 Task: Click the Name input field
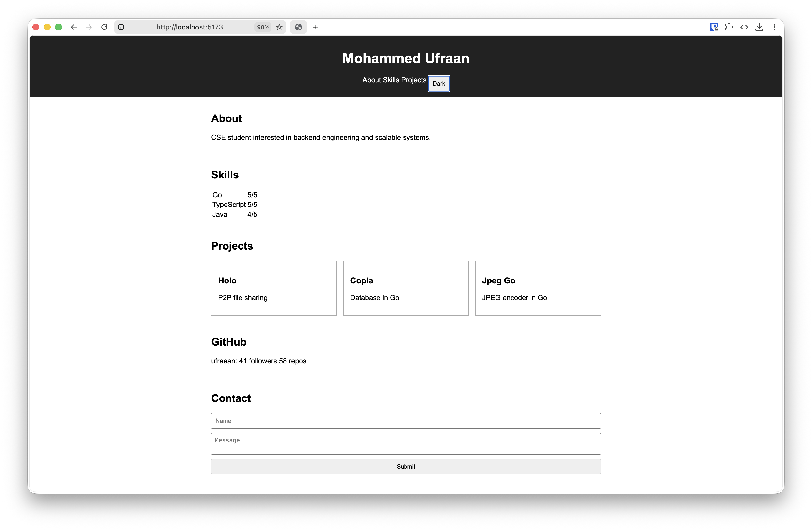point(406,421)
